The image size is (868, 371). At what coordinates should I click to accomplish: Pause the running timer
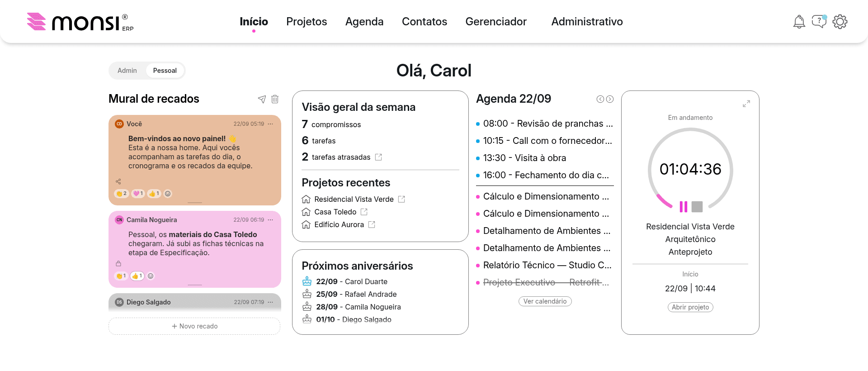click(684, 207)
